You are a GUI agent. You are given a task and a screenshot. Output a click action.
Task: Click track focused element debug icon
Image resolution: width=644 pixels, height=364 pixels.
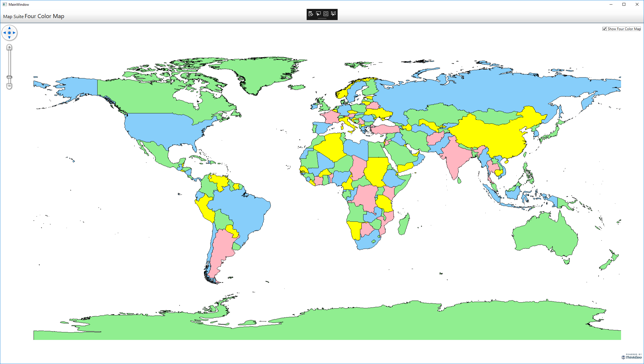[x=333, y=14]
